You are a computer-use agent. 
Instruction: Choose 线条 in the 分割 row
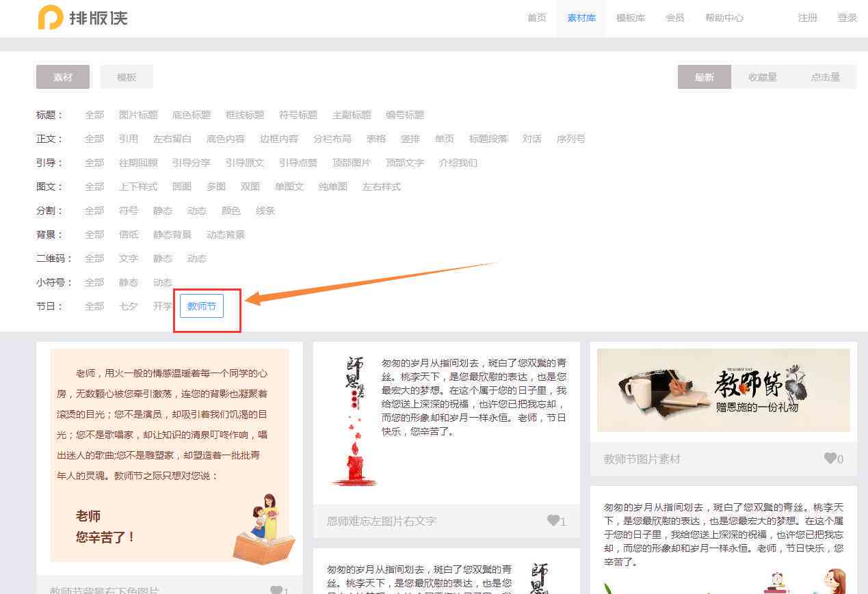pos(265,211)
